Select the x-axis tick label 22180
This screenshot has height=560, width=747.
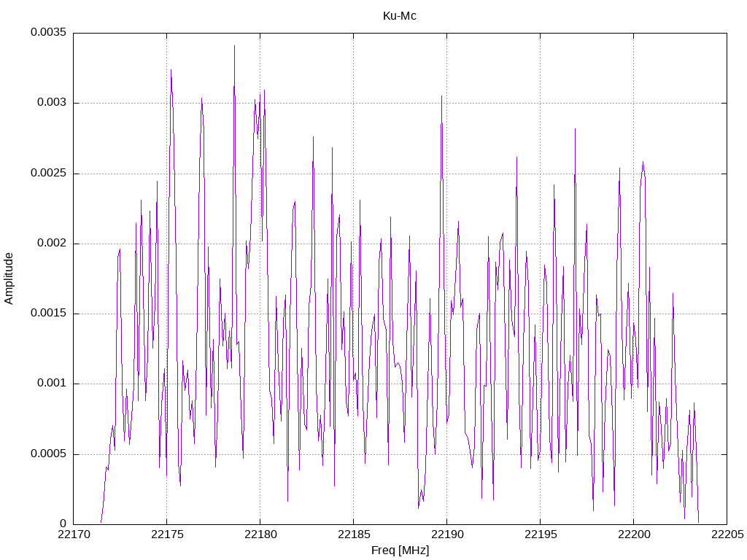pos(260,534)
